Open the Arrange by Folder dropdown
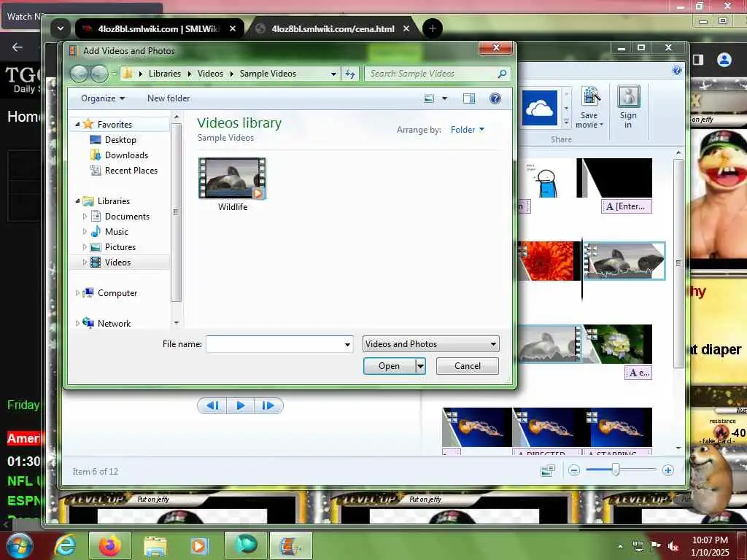Image resolution: width=747 pixels, height=560 pixels. point(468,130)
